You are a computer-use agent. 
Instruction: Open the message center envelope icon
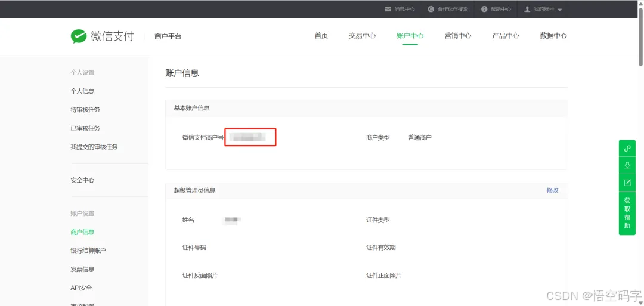[x=388, y=9]
